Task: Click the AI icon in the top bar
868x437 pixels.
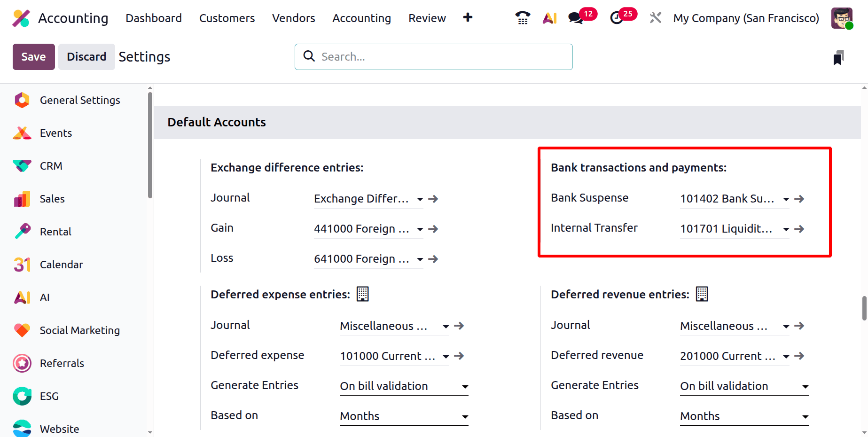Action: tap(549, 18)
